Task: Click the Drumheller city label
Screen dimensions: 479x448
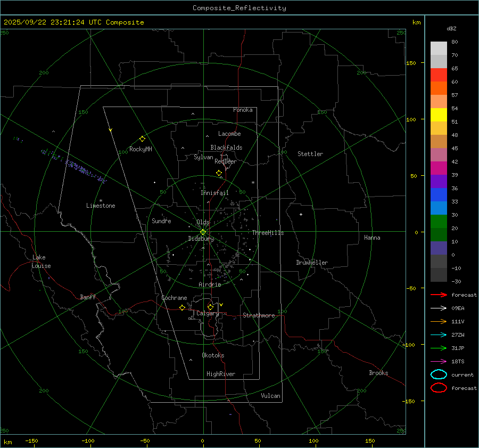Action: 312,263
